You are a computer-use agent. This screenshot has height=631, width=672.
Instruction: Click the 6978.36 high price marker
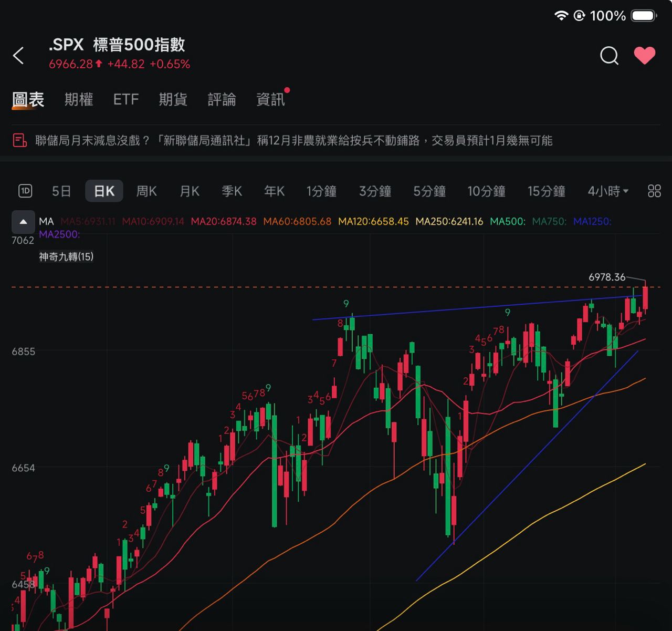point(607,277)
